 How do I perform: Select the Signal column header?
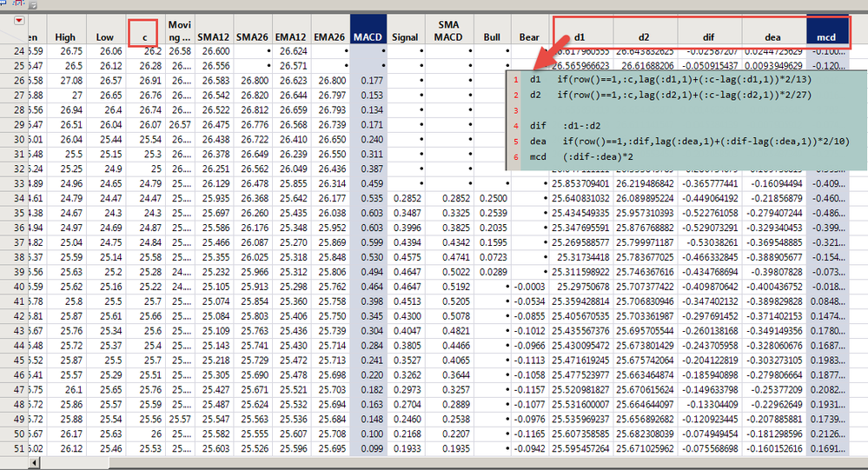tap(405, 37)
